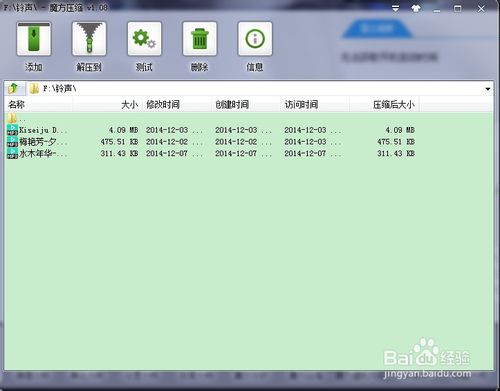
Task: Click the 解压到 (Extract to) zipper icon
Action: (x=89, y=39)
